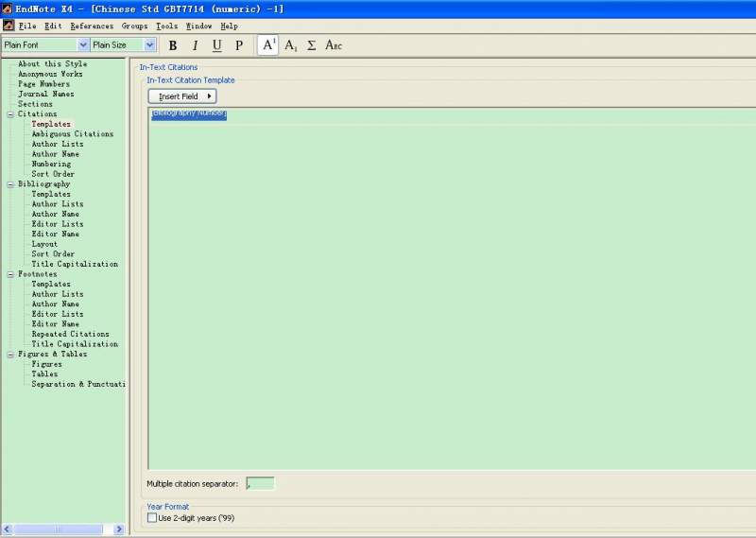Select Editor Lists under Footnotes
This screenshot has height=538, width=756.
tap(58, 314)
